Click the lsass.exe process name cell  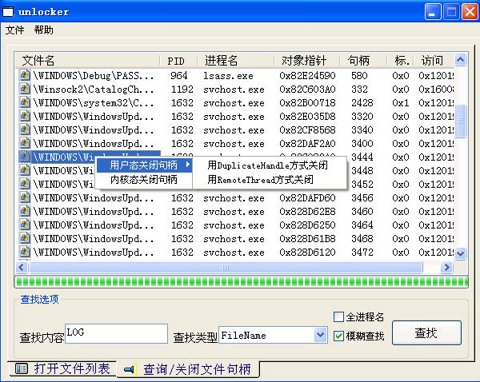pyautogui.click(x=228, y=76)
